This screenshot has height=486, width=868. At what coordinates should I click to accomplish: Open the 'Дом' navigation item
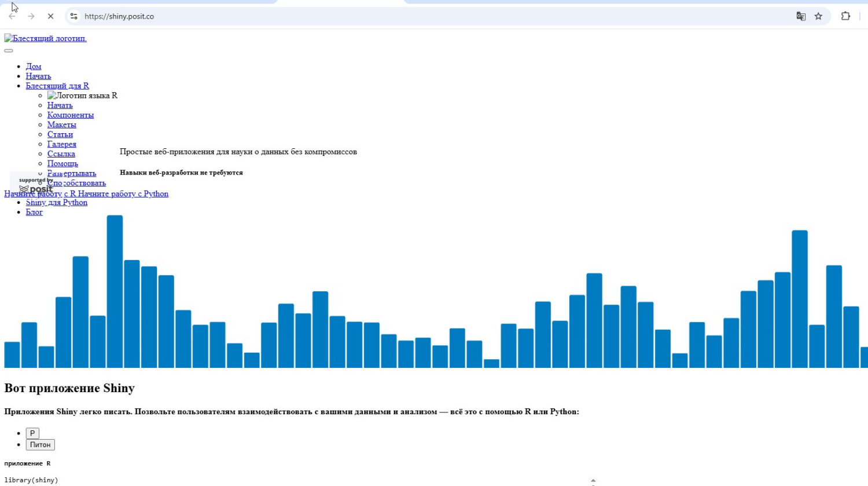pyautogui.click(x=34, y=67)
